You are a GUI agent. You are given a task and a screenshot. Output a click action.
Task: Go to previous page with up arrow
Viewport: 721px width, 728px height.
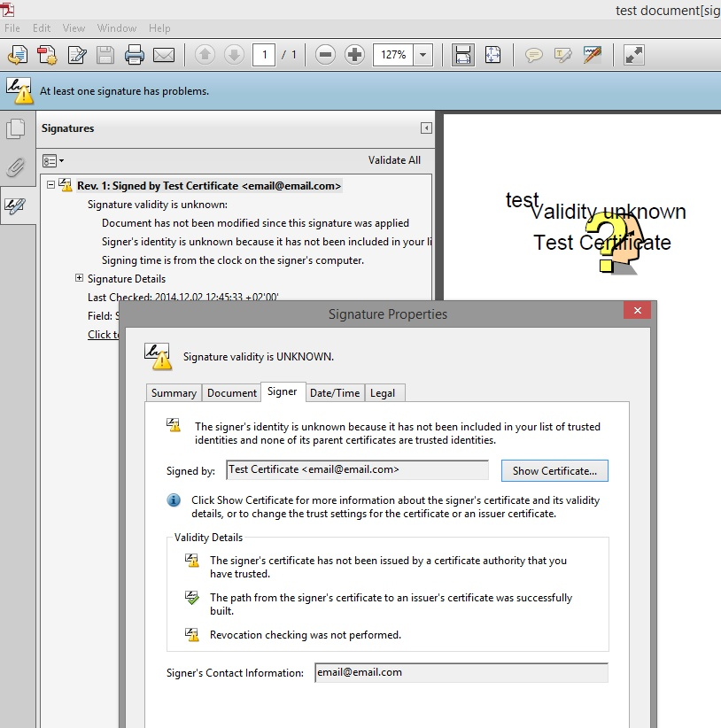[205, 55]
